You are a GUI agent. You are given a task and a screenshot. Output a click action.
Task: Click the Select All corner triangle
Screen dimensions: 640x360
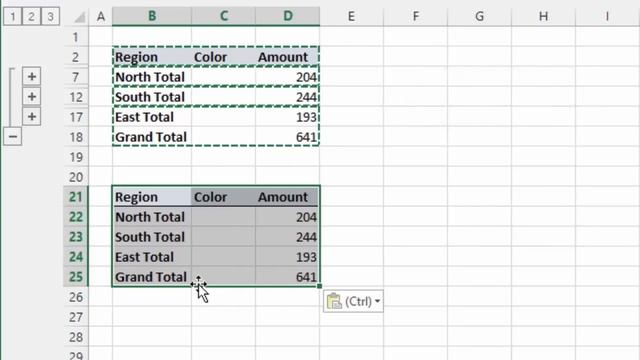tap(80, 17)
